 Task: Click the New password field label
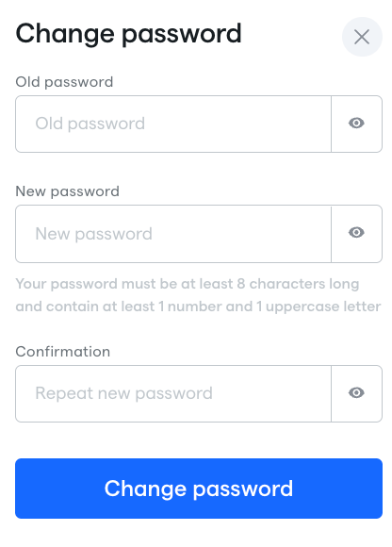click(67, 191)
